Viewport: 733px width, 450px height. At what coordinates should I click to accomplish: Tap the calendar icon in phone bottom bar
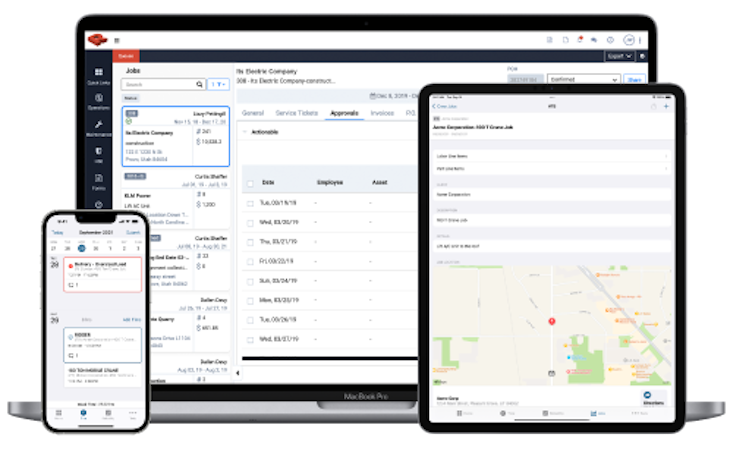click(108, 414)
